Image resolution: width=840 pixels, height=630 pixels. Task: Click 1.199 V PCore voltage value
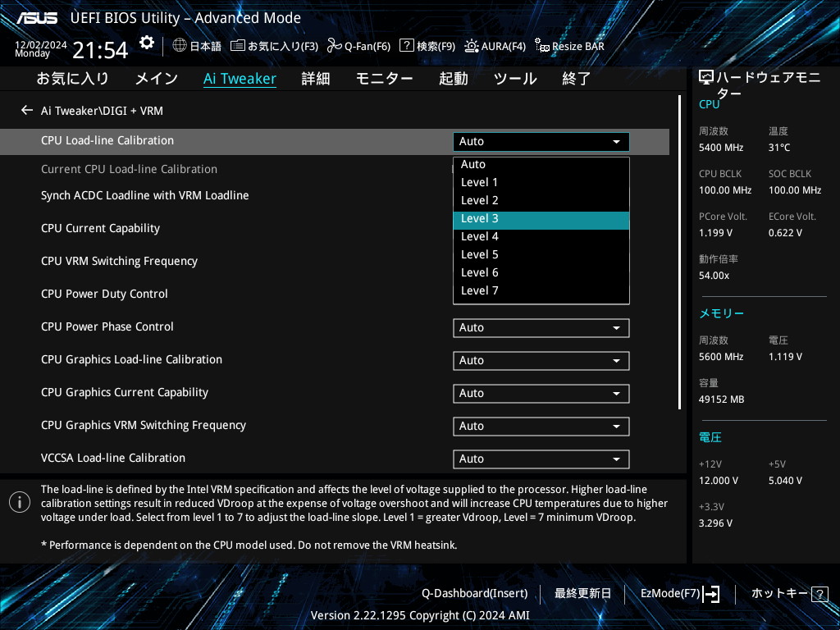715,232
